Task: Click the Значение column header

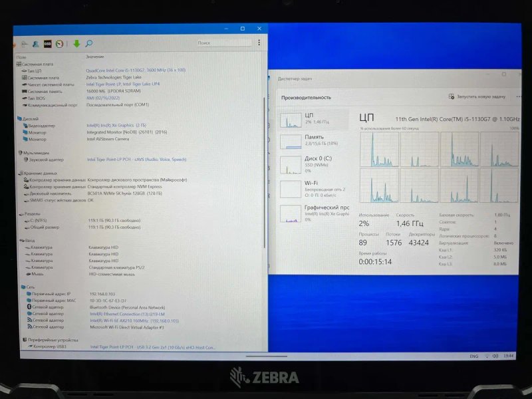Action: pyautogui.click(x=95, y=57)
